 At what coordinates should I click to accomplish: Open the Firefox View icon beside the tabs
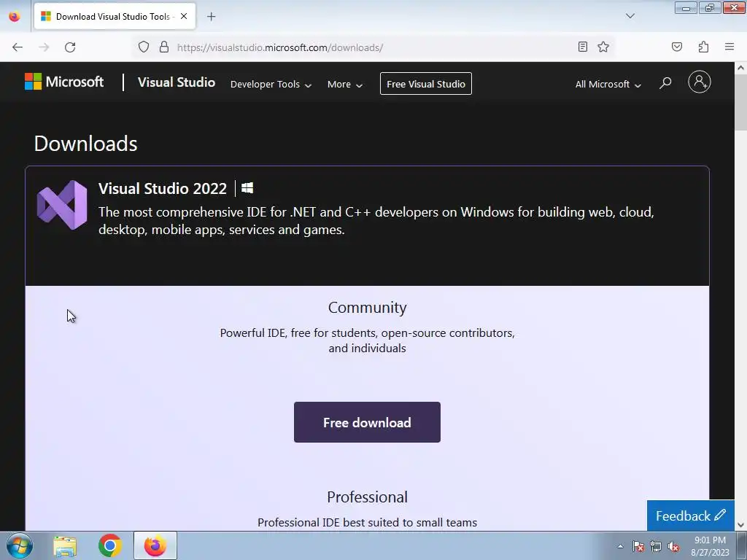[15, 16]
